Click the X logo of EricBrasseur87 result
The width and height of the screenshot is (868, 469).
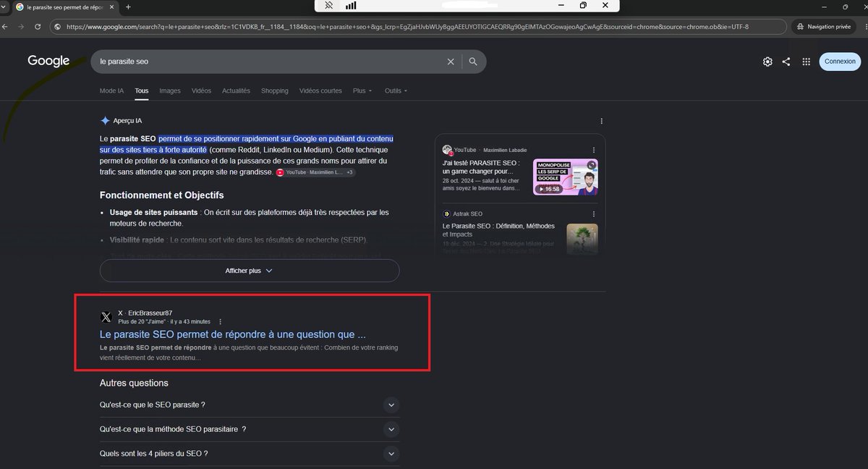(x=106, y=317)
